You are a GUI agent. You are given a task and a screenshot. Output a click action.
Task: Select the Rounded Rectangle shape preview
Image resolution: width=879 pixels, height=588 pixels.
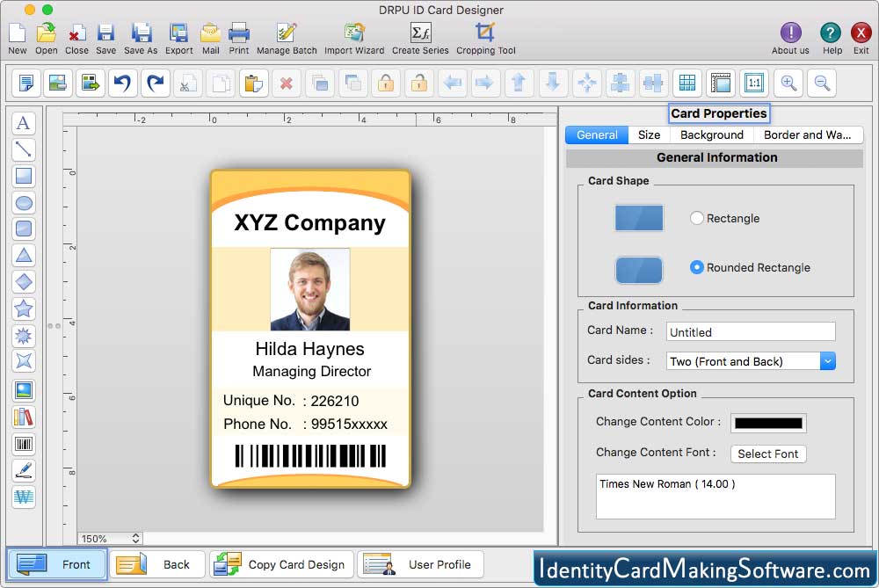[639, 270]
